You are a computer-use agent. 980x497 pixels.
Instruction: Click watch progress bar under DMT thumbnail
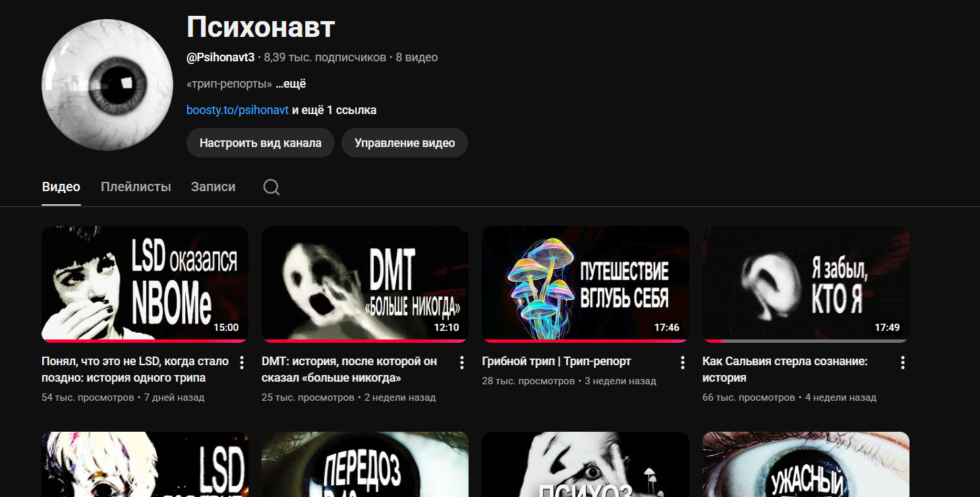(x=365, y=341)
